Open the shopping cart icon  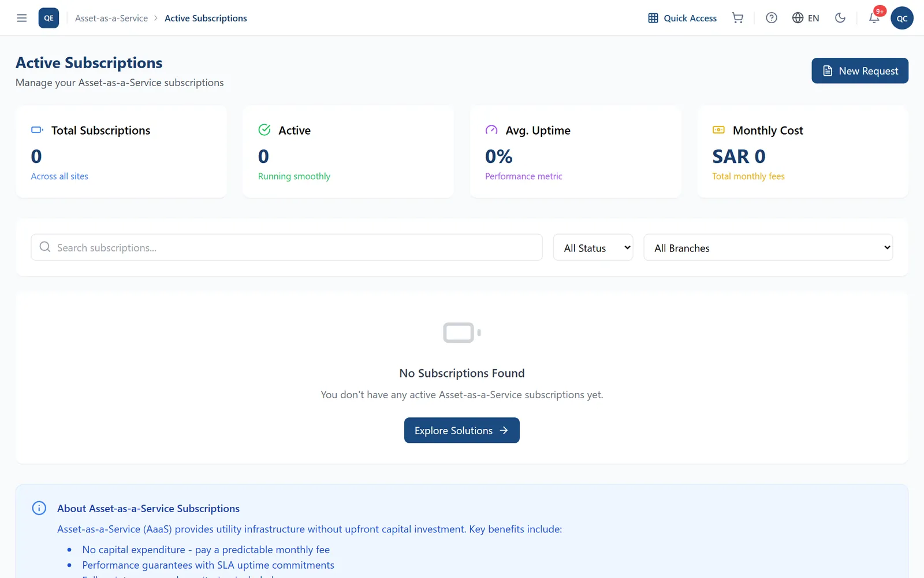(737, 18)
